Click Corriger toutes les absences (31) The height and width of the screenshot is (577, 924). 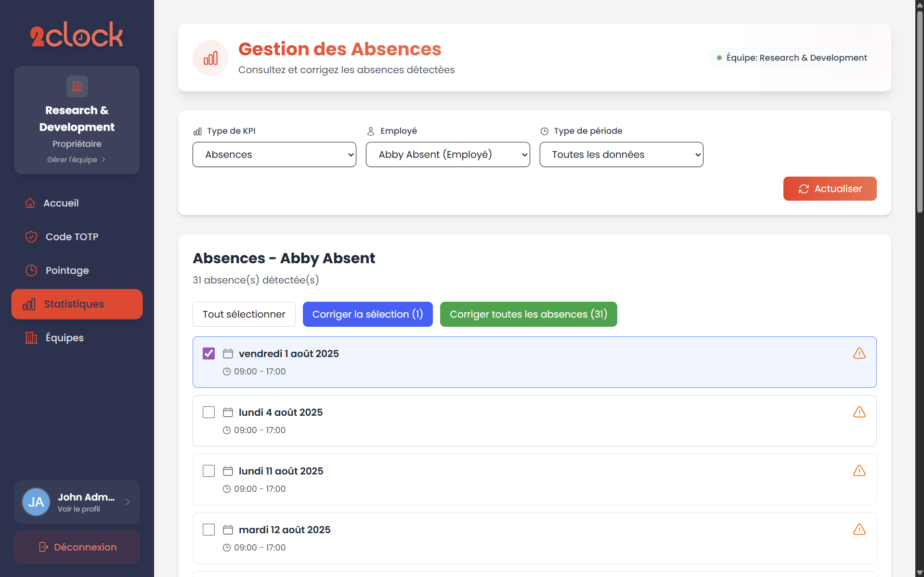click(528, 314)
